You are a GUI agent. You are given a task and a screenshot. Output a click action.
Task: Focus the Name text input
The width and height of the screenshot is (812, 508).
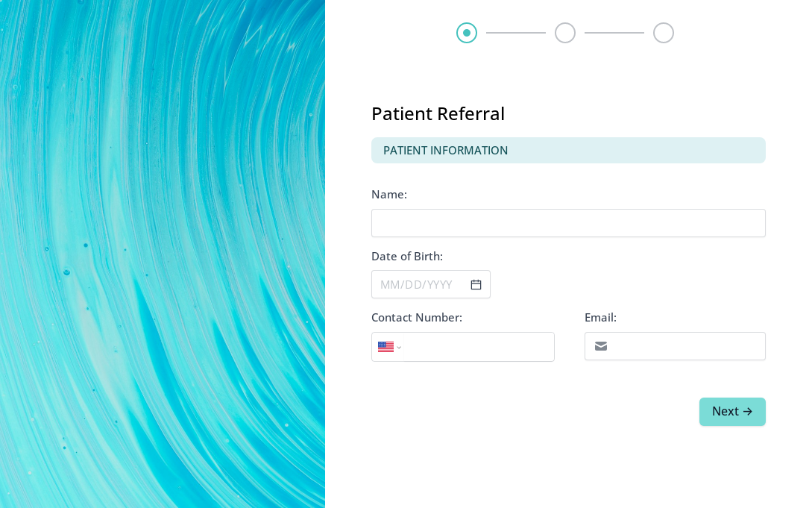[568, 223]
